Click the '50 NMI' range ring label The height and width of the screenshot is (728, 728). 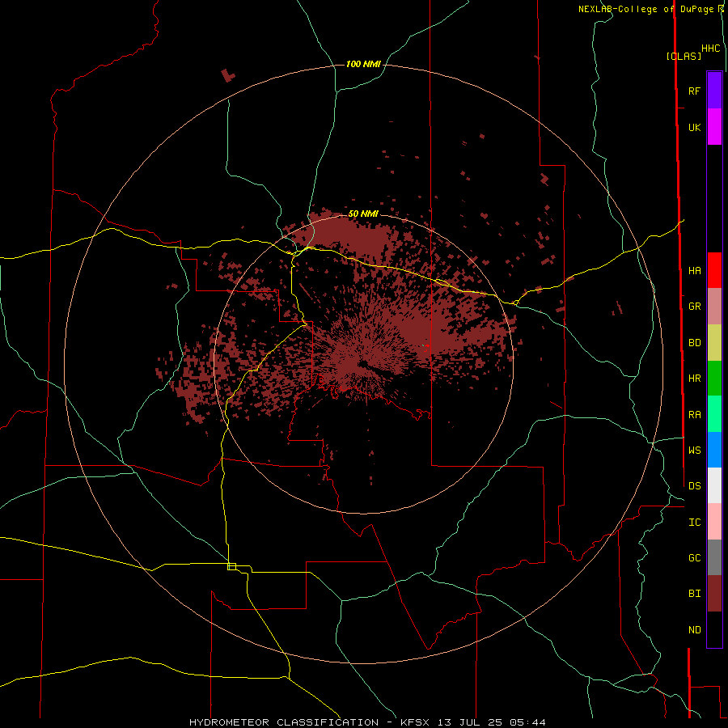tap(363, 214)
